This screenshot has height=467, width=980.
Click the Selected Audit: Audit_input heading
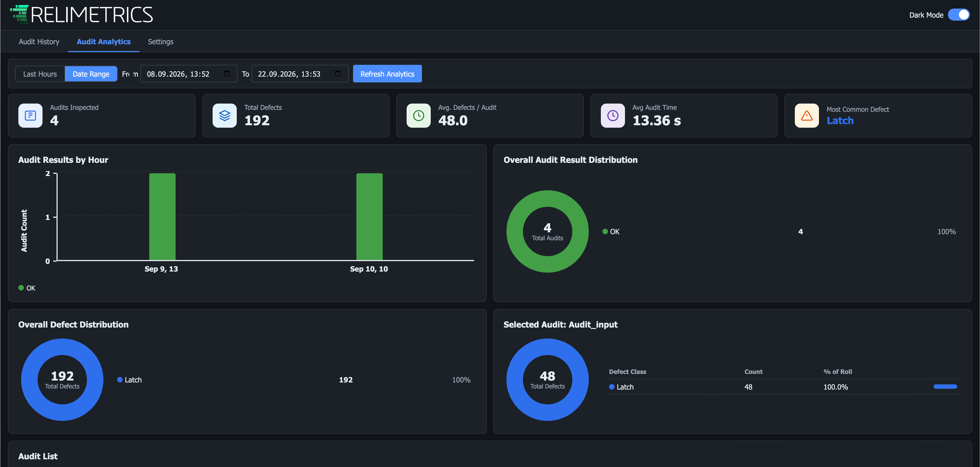560,325
